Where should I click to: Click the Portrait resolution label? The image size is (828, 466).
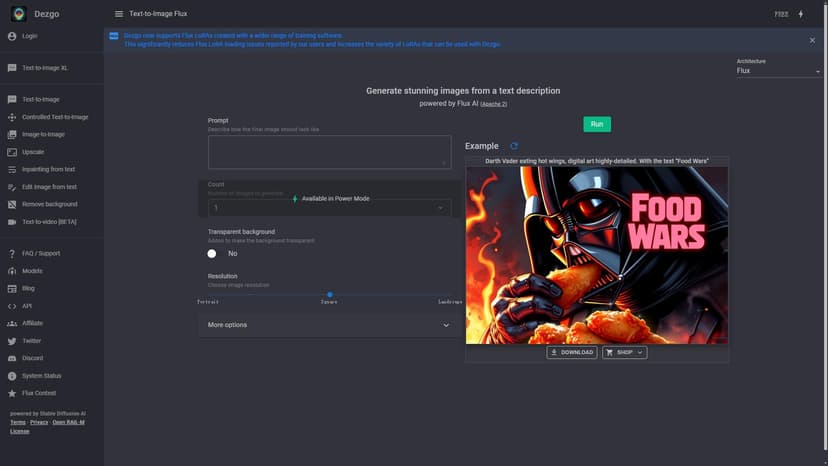208,302
